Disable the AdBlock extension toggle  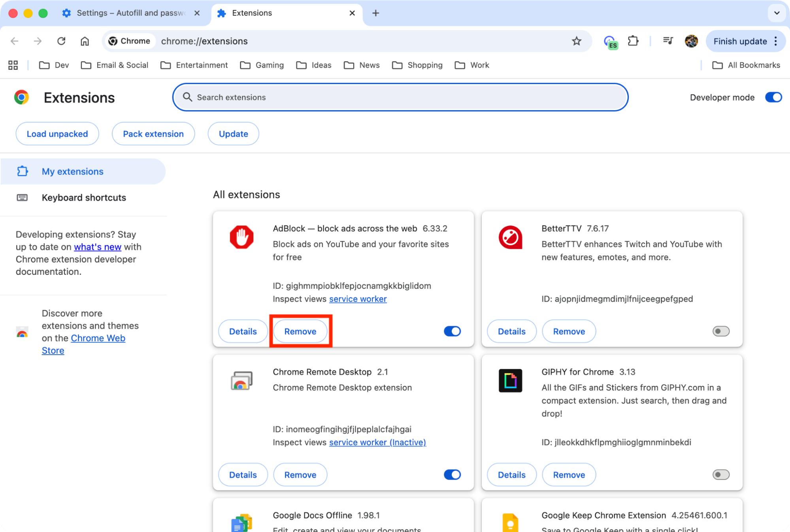pos(452,331)
